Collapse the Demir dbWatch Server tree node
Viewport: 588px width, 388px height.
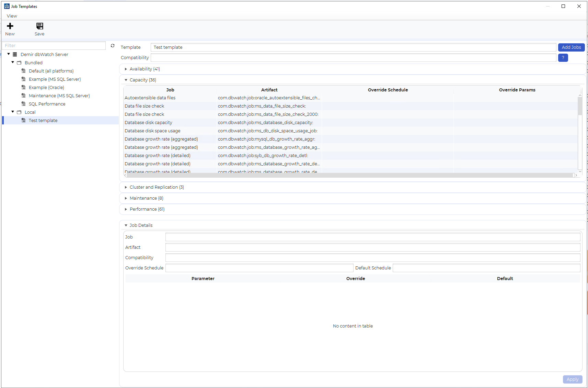[9, 54]
